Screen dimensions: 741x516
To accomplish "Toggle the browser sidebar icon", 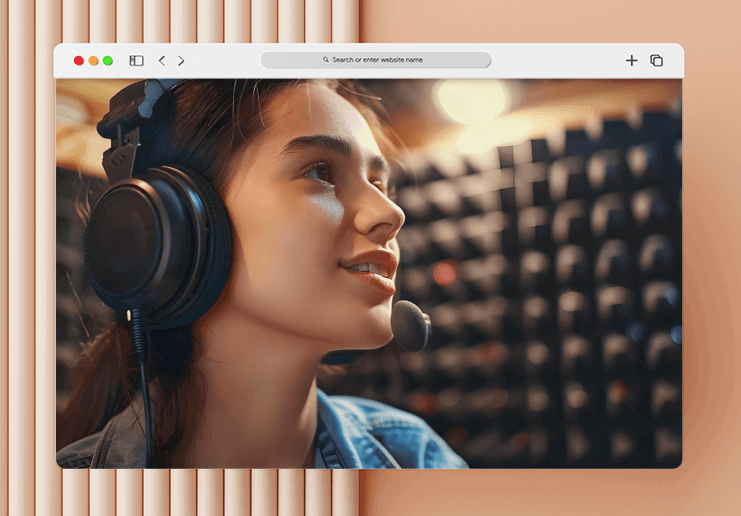I will pos(136,61).
